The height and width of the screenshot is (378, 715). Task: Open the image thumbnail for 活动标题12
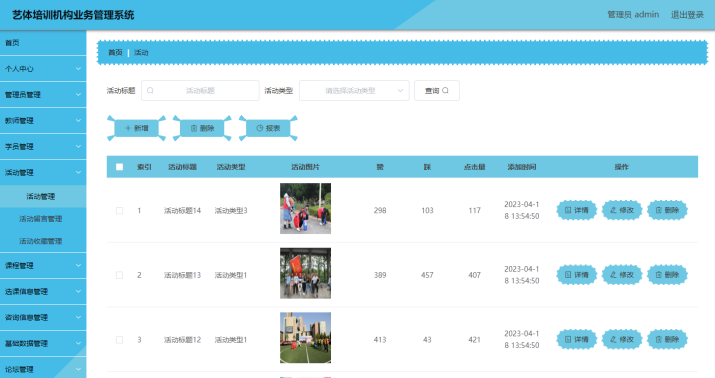pos(306,338)
